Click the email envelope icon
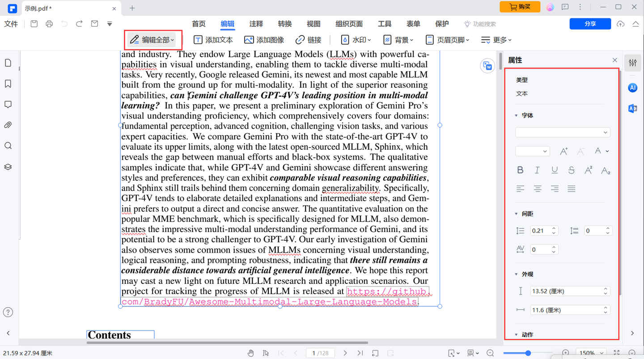Viewport: 644px width, 359px height. coord(94,24)
